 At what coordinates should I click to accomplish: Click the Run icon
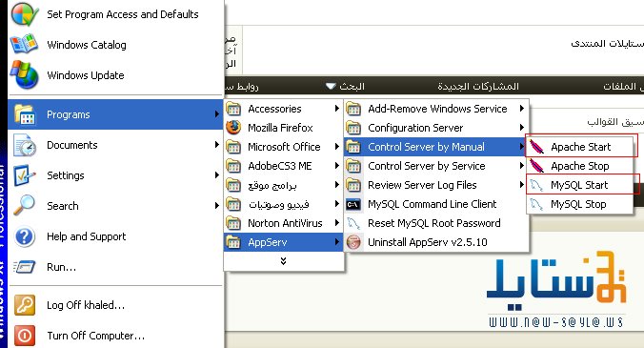pos(24,267)
